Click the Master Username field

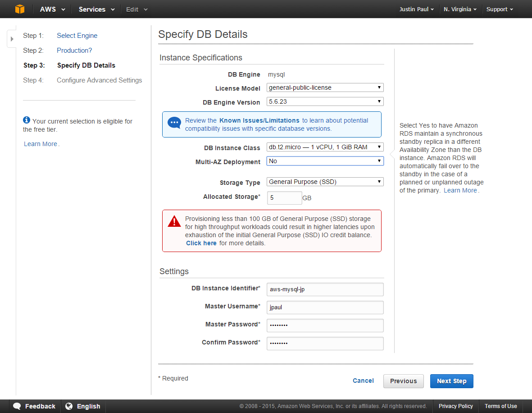325,307
